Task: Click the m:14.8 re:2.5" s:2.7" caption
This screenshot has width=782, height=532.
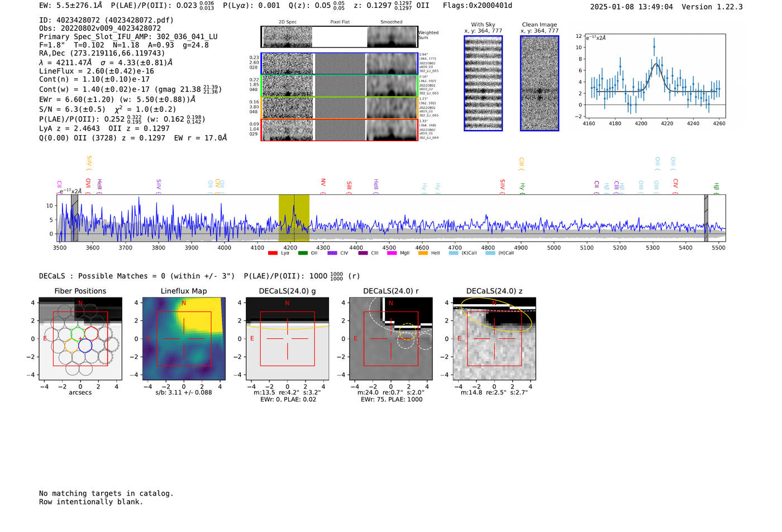Action: (494, 392)
